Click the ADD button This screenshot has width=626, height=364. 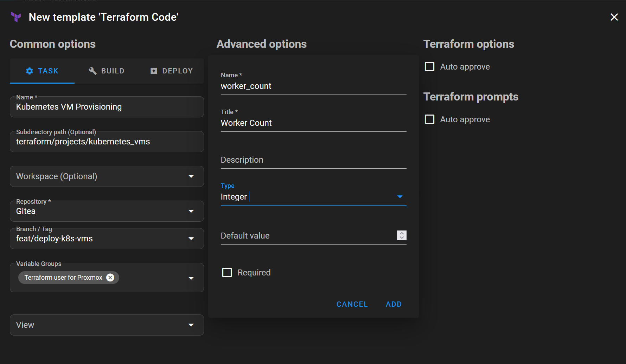pyautogui.click(x=394, y=304)
